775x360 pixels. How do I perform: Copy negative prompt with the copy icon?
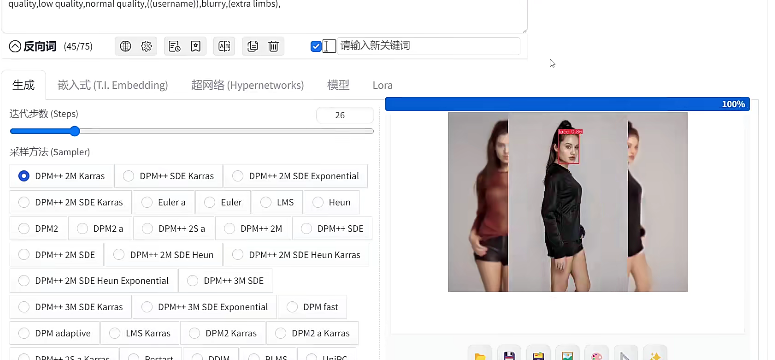(x=253, y=46)
